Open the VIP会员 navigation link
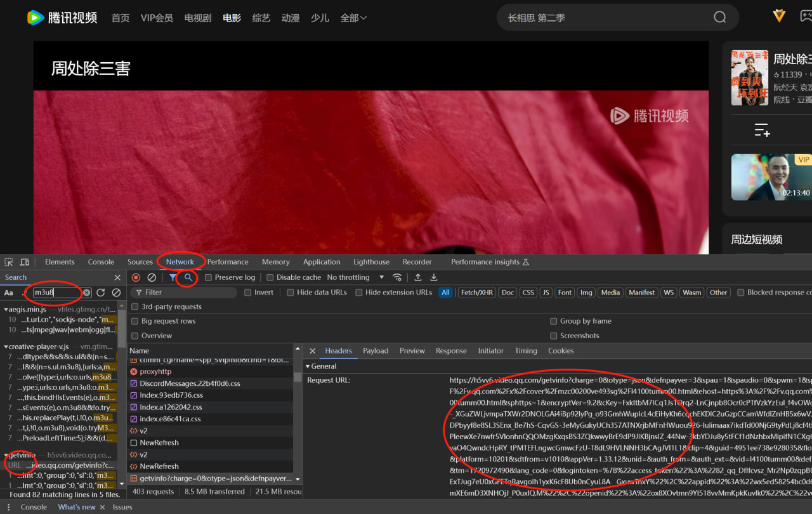This screenshot has width=812, height=514. 157,18
